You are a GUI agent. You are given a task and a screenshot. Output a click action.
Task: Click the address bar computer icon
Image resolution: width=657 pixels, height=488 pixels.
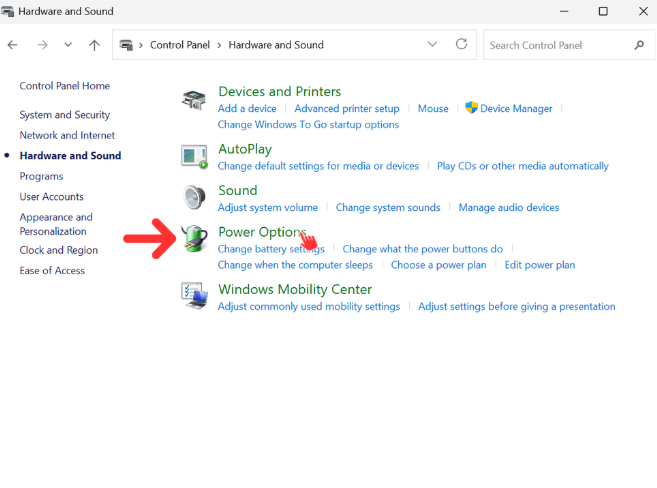click(x=126, y=45)
